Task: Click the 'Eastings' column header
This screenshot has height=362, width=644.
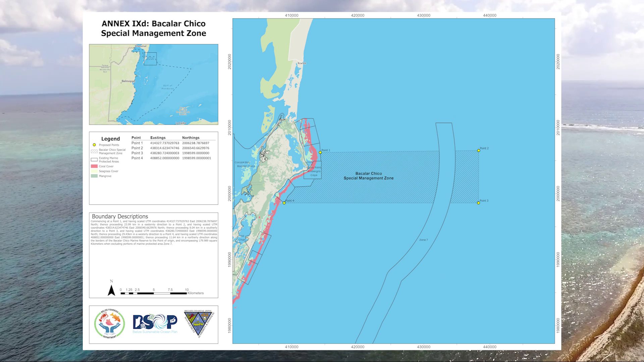Action: (x=158, y=138)
